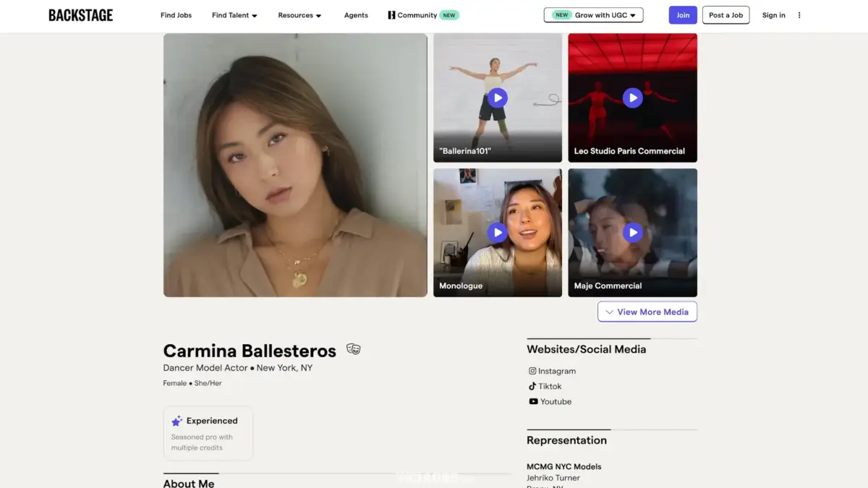Click the Experienced star badge icon
The image size is (868, 488).
(x=176, y=421)
